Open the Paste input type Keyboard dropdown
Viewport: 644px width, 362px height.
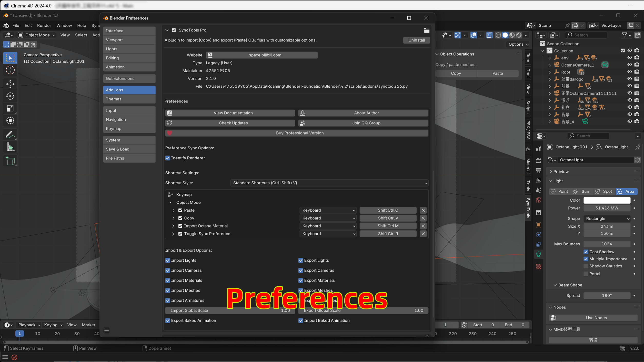(328, 210)
